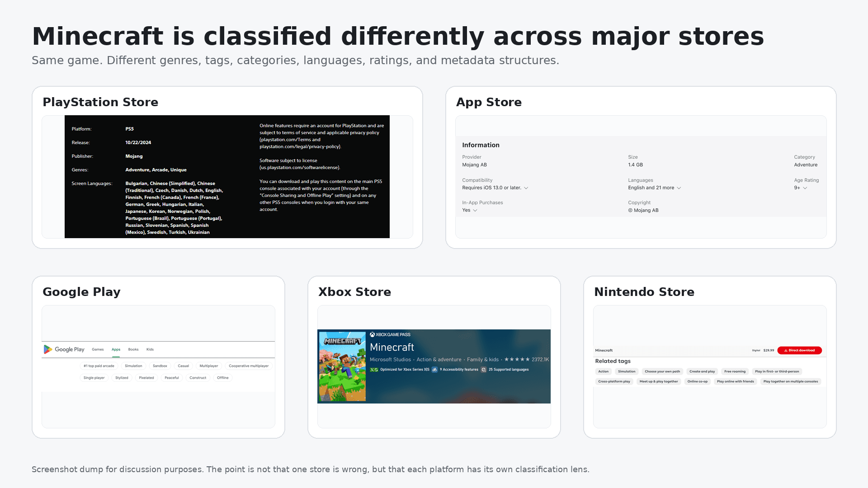The image size is (868, 488).
Task: Expand the Age Rating 9+ chevron
Action: tap(805, 188)
